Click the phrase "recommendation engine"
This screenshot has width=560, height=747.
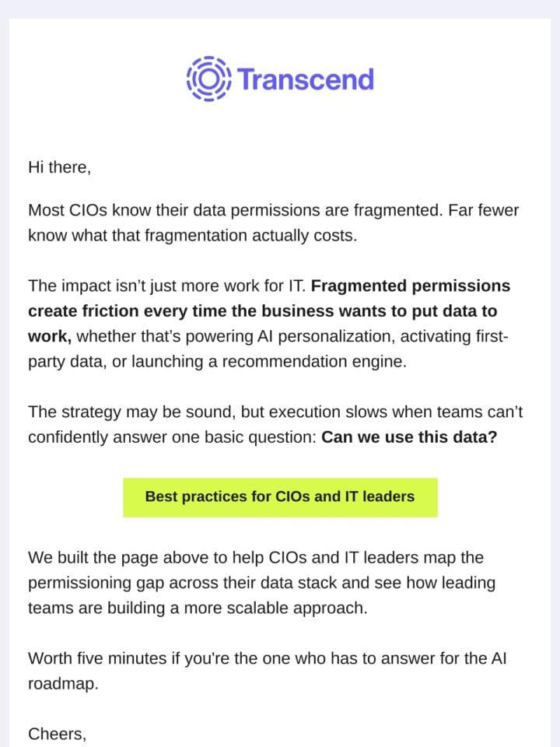314,362
